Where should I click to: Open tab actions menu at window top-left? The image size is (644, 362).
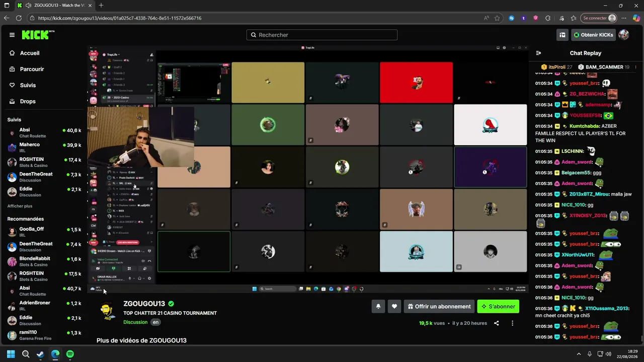point(7,6)
